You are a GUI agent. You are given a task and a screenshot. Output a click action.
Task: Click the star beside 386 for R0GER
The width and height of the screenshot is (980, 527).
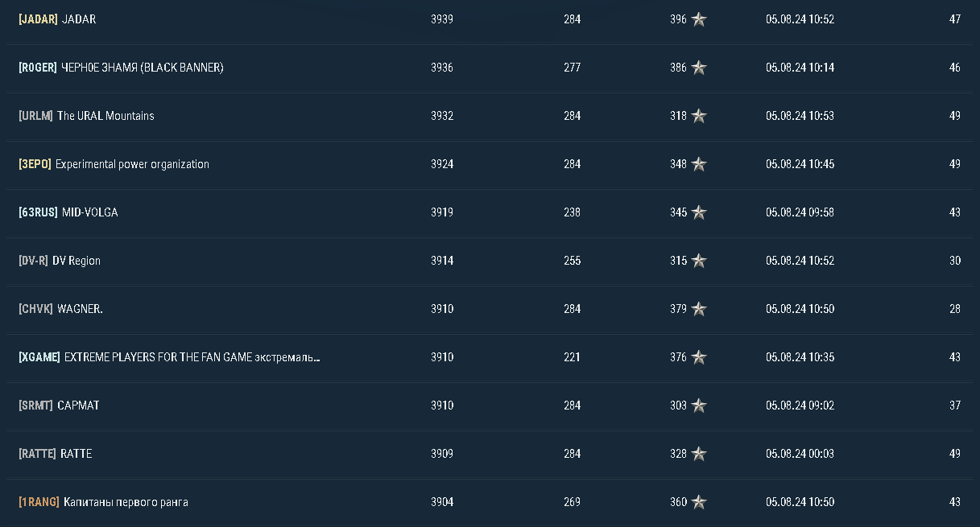pyautogui.click(x=699, y=68)
